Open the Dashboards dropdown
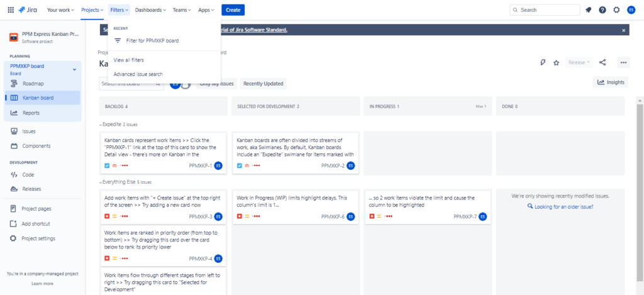Image resolution: width=644 pixels, height=295 pixels. point(150,10)
